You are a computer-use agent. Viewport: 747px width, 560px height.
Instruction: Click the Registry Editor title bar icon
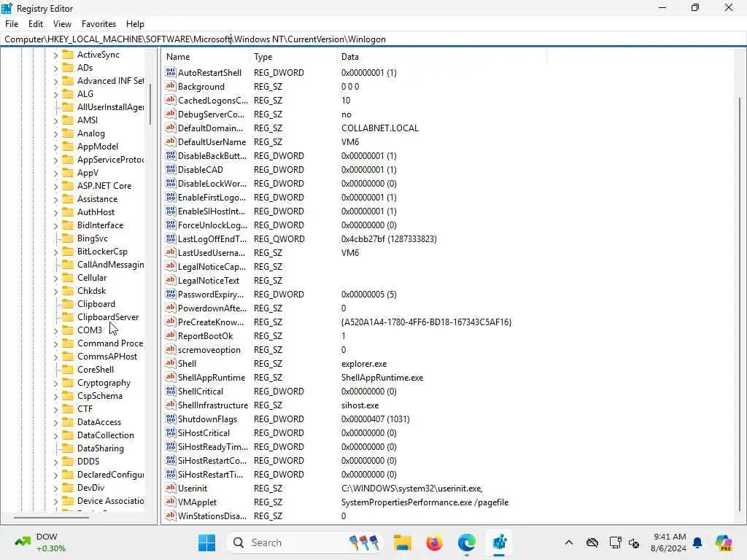coord(7,8)
